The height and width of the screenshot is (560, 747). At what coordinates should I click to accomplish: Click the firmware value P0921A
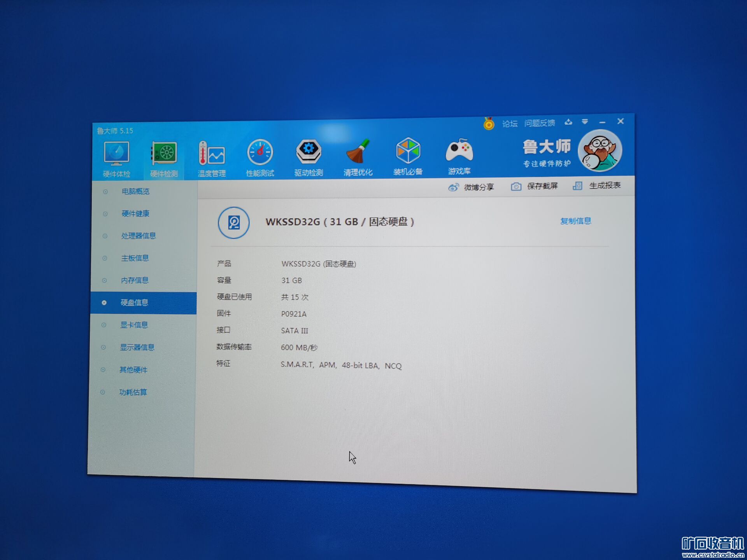(294, 314)
